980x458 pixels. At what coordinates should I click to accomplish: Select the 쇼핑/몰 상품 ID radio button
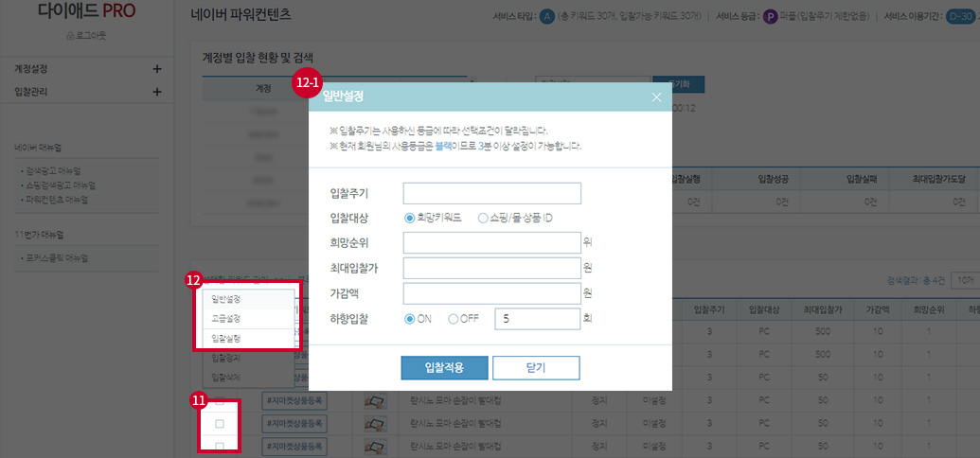click(482, 218)
